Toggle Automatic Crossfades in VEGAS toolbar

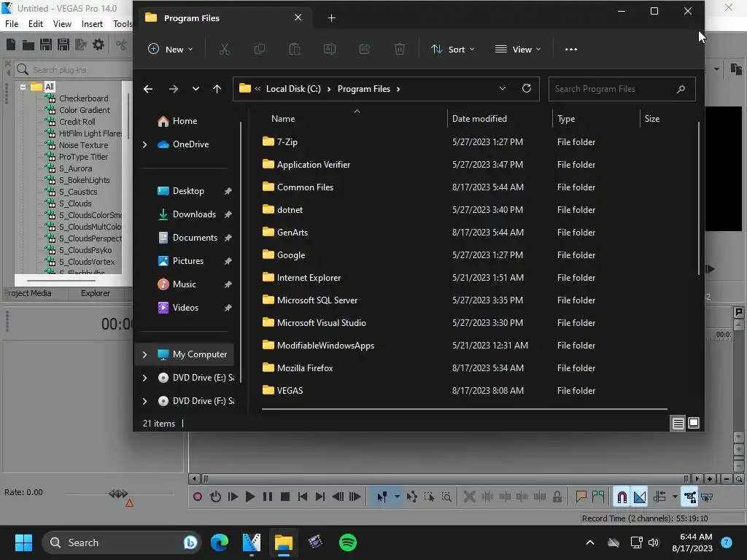click(640, 497)
